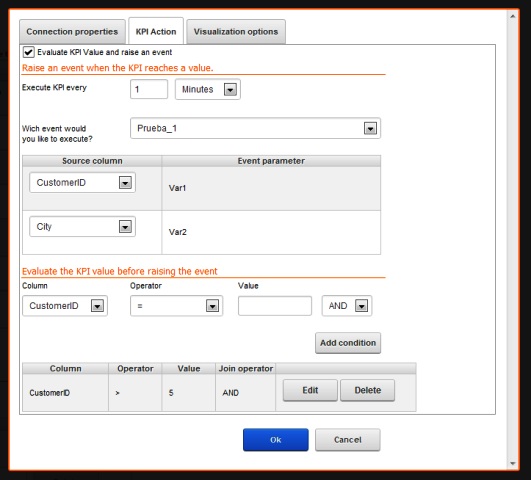Click the scrollbar up arrow
531x480 pixels.
[x=513, y=16]
